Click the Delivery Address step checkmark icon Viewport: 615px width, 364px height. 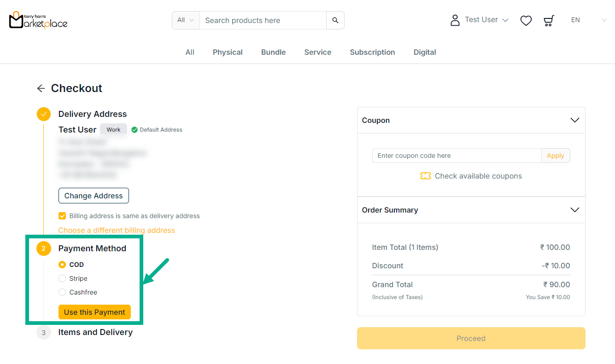tap(44, 114)
